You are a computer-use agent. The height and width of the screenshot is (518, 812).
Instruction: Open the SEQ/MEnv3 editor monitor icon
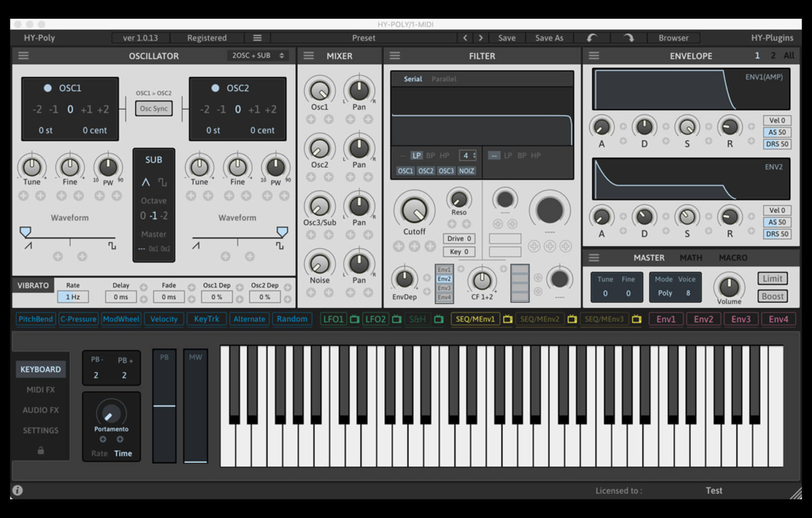(636, 319)
